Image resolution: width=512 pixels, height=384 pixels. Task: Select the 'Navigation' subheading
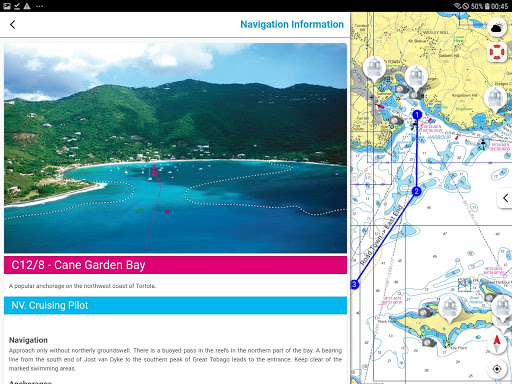click(28, 340)
